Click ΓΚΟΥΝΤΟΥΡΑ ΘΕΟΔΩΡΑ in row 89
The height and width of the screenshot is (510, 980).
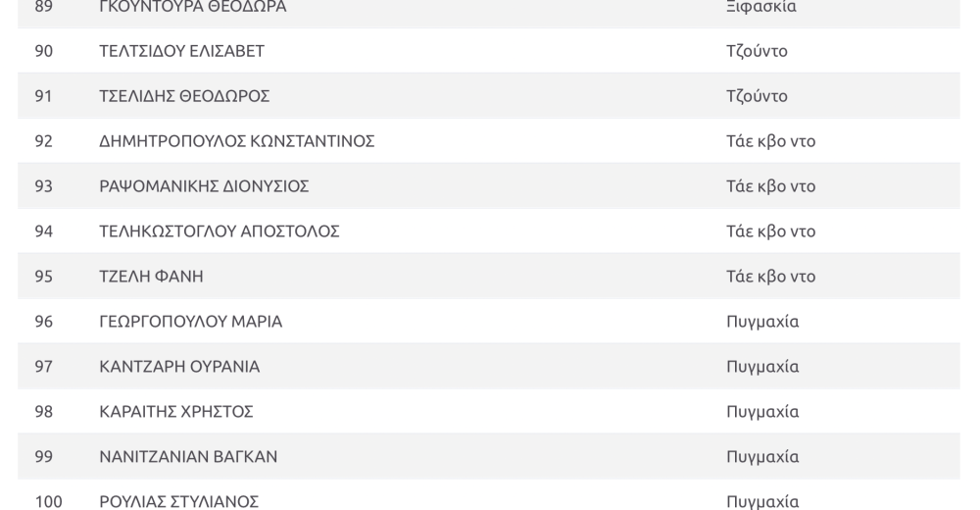[x=193, y=7]
